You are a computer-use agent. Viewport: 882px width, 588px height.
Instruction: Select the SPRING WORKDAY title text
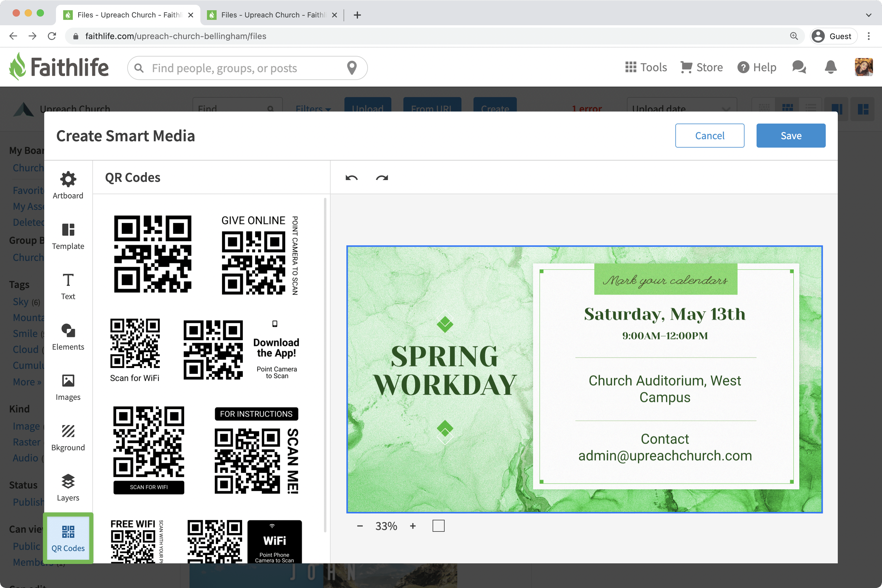tap(445, 370)
